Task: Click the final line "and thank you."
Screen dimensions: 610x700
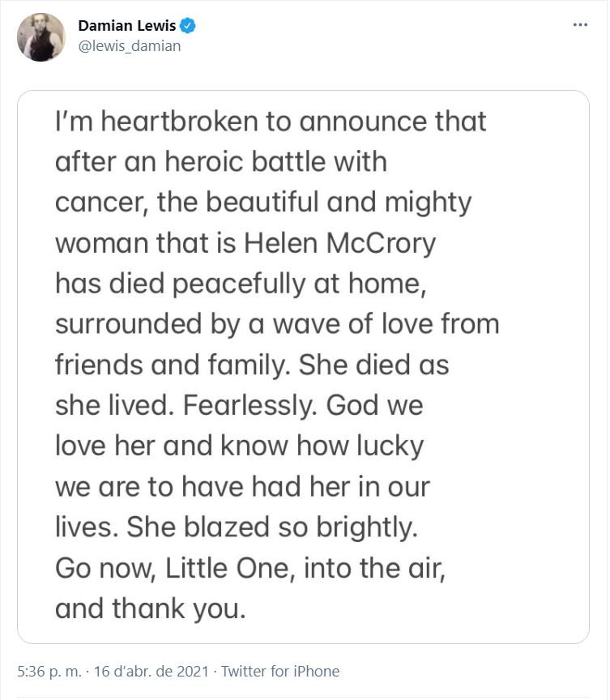Action: (x=149, y=608)
